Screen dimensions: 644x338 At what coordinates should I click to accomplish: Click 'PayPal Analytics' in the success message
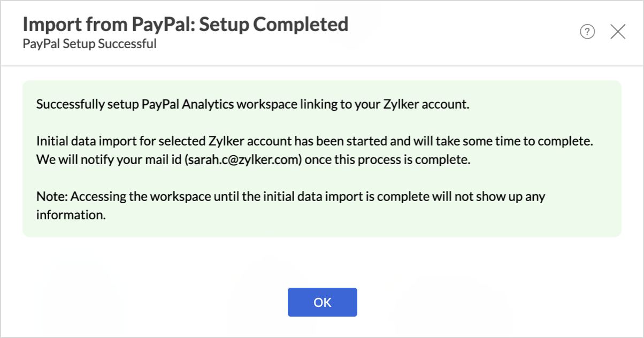[187, 104]
